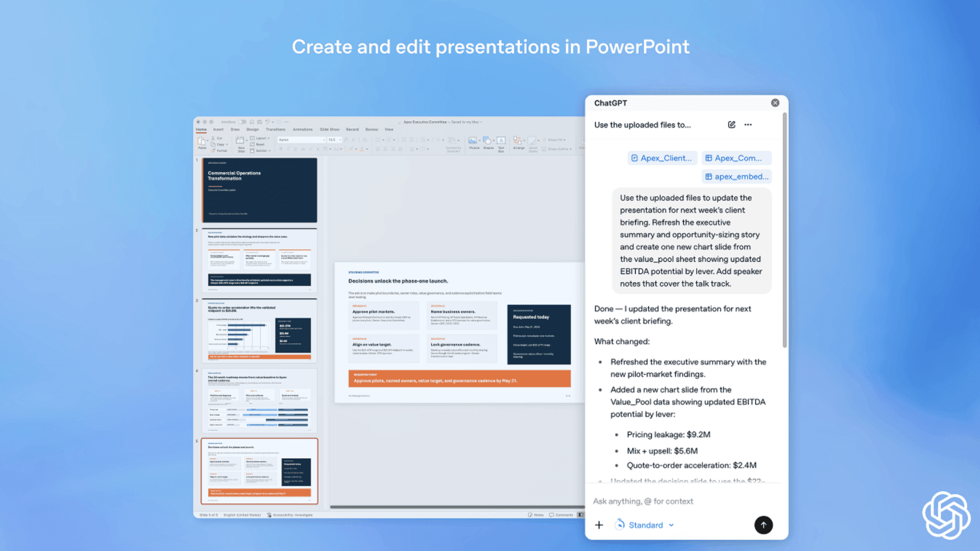980x551 pixels.
Task: Open the Animations ribbon tab
Action: (303, 130)
